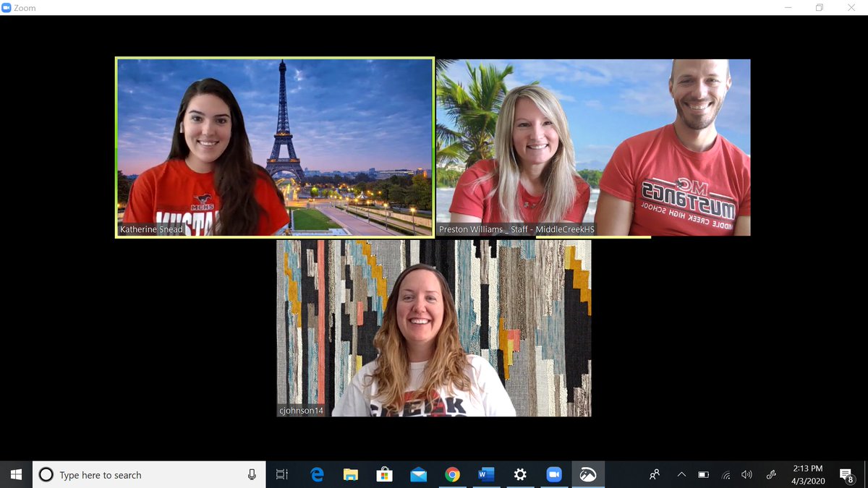The height and width of the screenshot is (488, 868).
Task: Open Settings gear from the taskbar
Action: 520,475
